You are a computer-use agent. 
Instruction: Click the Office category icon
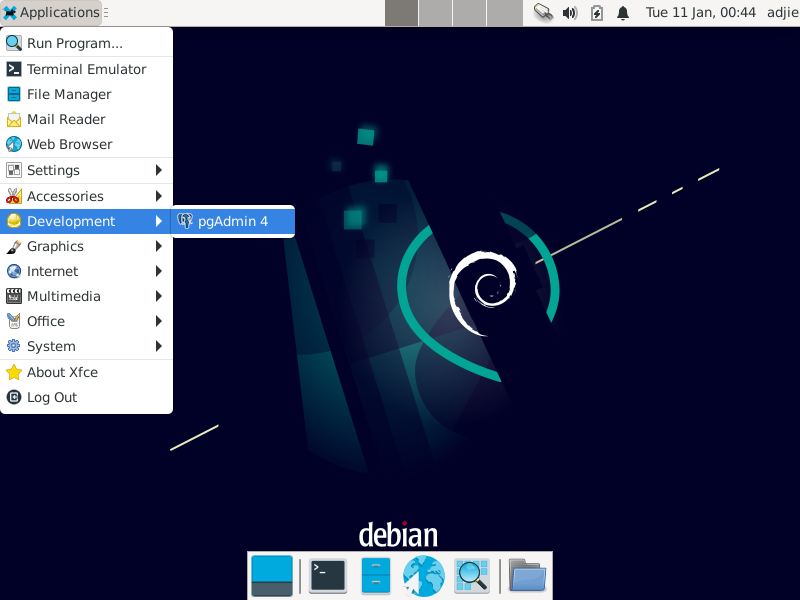pos(14,321)
